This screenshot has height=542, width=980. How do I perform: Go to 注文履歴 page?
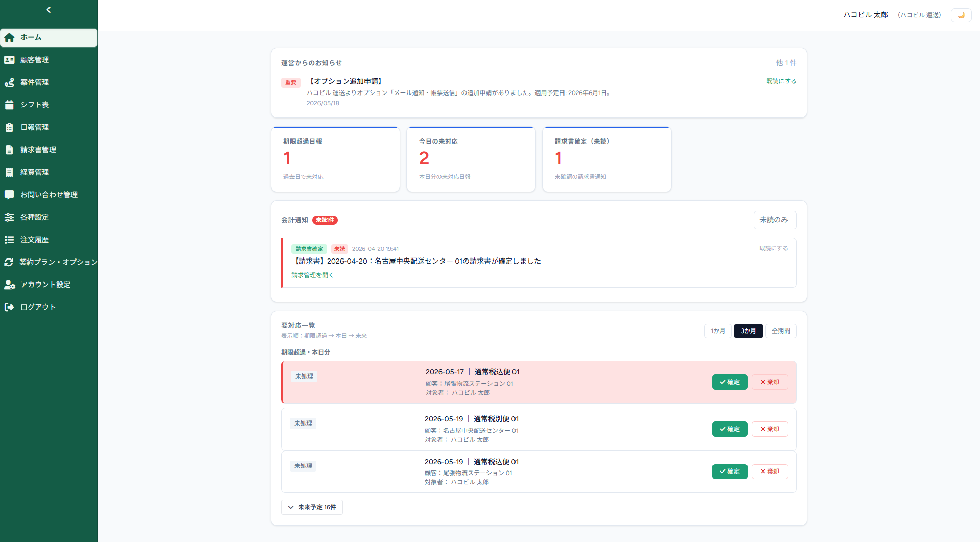click(49, 240)
